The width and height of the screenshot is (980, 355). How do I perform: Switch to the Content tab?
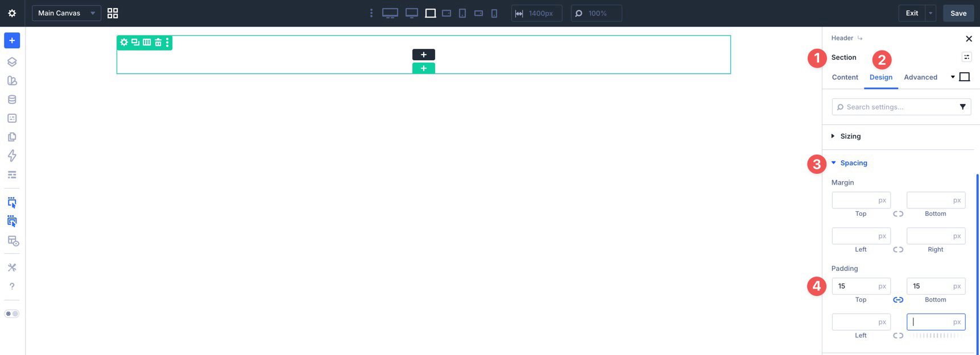tap(845, 77)
